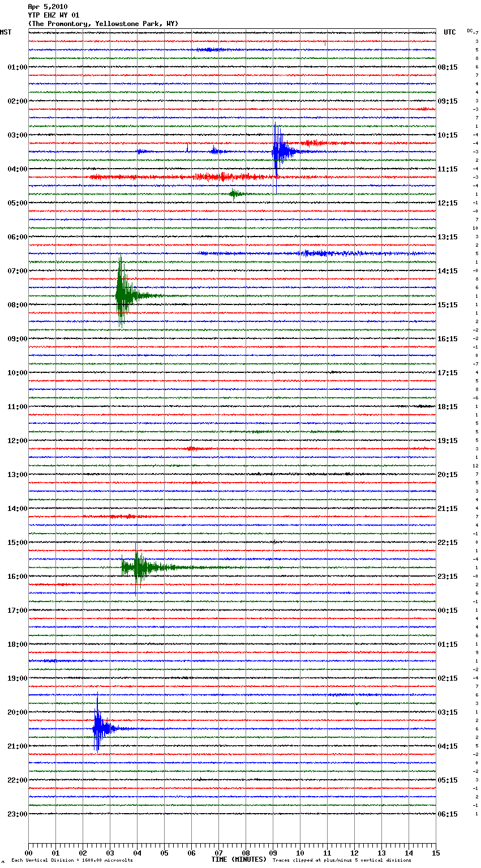Click the UTC label '04:15'

[448, 746]
